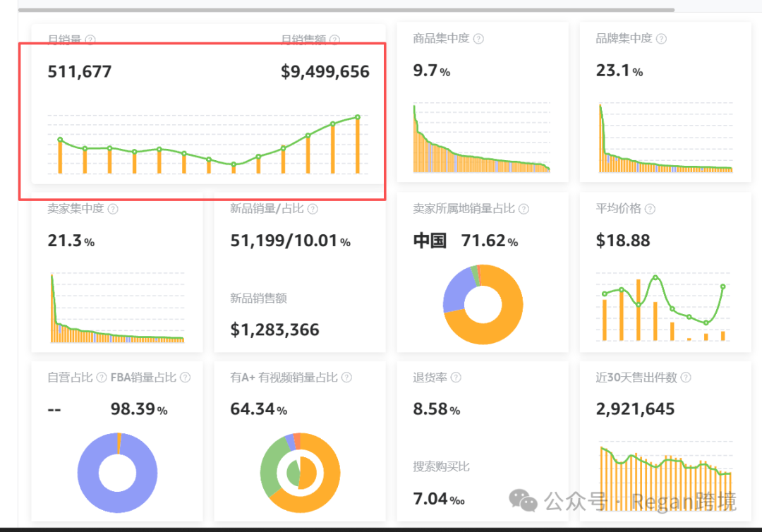Click 30-day units sold 2,921,645
The width and height of the screenshot is (762, 532).
(x=635, y=409)
